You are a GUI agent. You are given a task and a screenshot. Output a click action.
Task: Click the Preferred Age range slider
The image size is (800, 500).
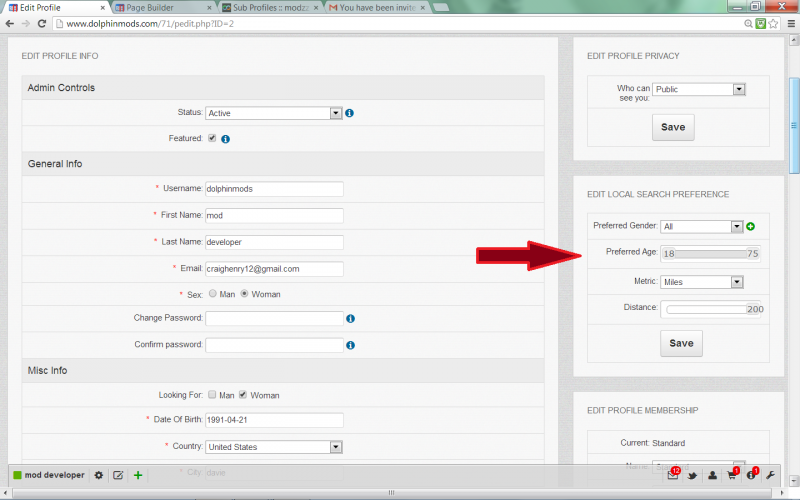tap(711, 254)
